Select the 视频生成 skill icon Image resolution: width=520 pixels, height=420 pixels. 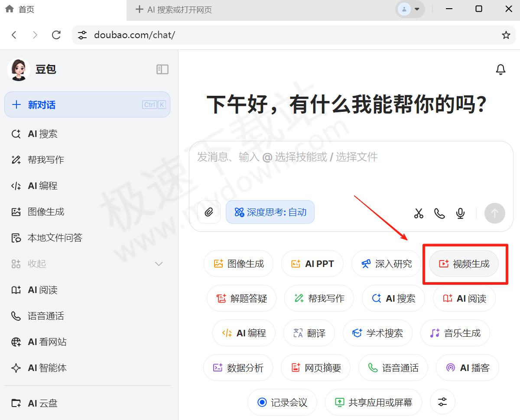point(443,264)
